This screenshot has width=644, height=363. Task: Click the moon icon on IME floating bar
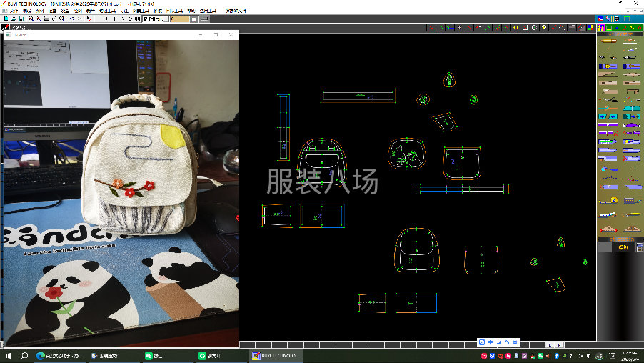[x=499, y=342]
